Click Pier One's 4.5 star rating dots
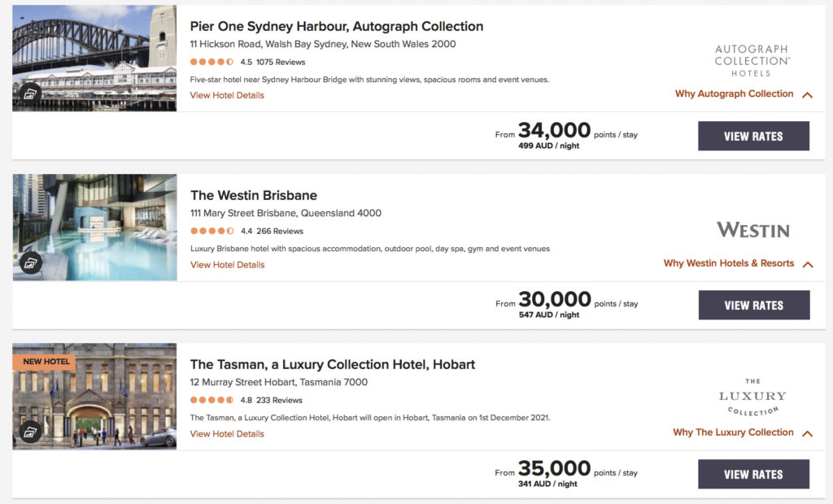This screenshot has height=504, width=833. [x=212, y=61]
